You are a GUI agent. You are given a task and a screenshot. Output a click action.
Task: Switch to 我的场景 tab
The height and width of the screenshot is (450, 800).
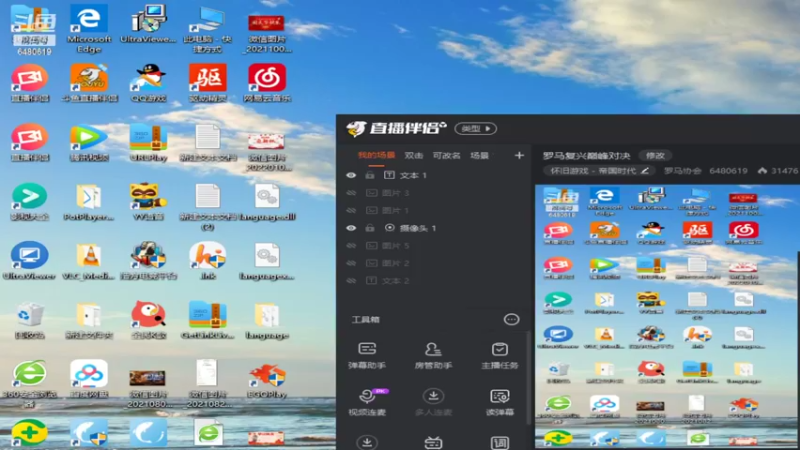click(x=376, y=156)
